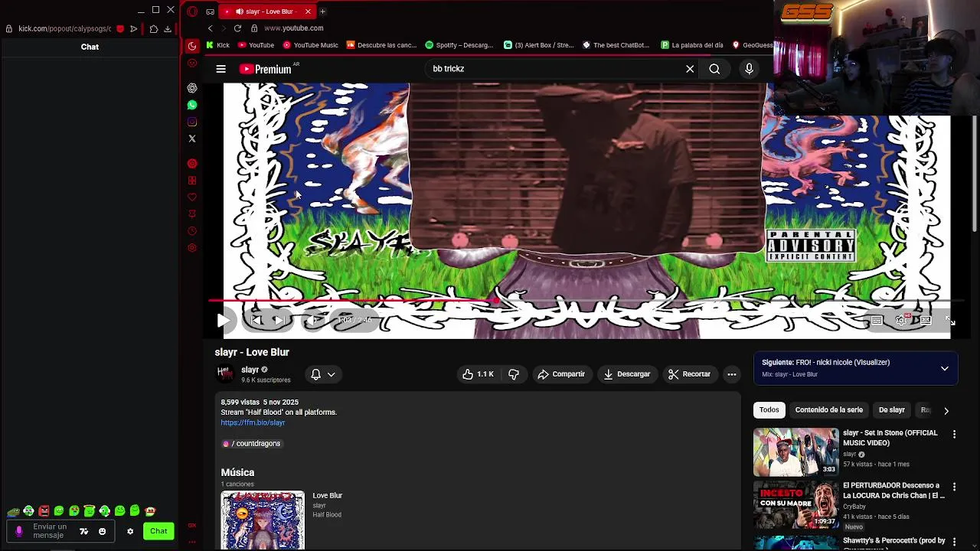Image resolution: width=980 pixels, height=551 pixels.
Task: Toggle the notification bell for slayr
Action: point(315,374)
